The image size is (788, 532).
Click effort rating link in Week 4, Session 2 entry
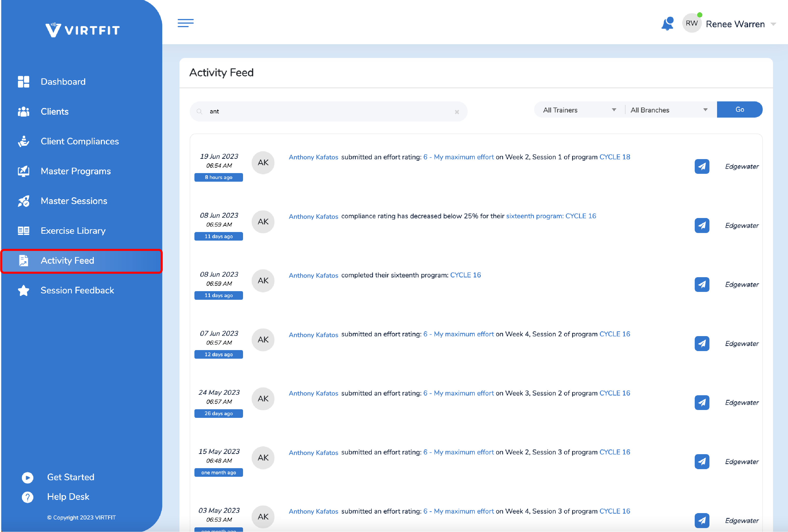pos(458,334)
